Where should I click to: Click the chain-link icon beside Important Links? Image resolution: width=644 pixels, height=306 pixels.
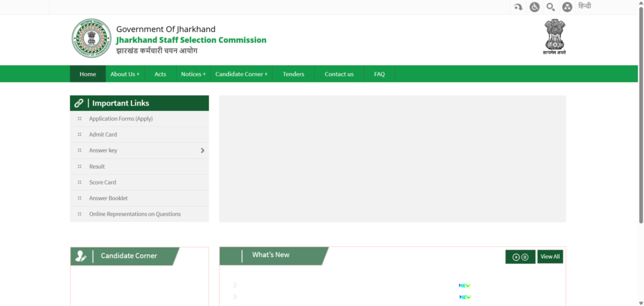(x=79, y=103)
